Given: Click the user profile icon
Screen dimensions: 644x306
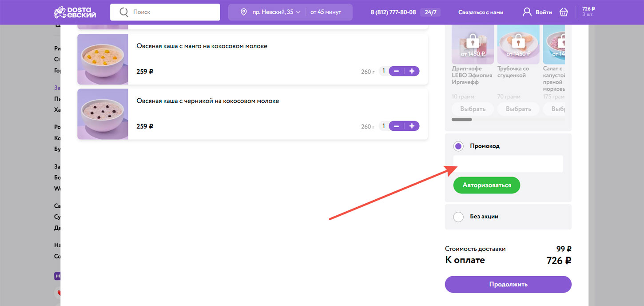Looking at the screenshot, I should click(x=527, y=12).
